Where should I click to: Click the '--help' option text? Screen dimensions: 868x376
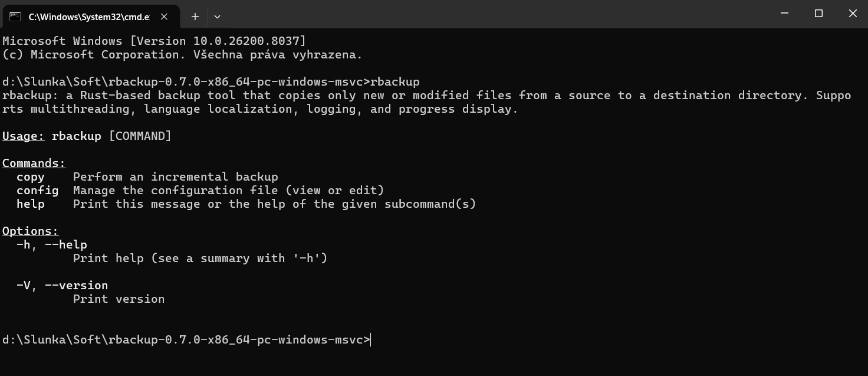coord(66,244)
